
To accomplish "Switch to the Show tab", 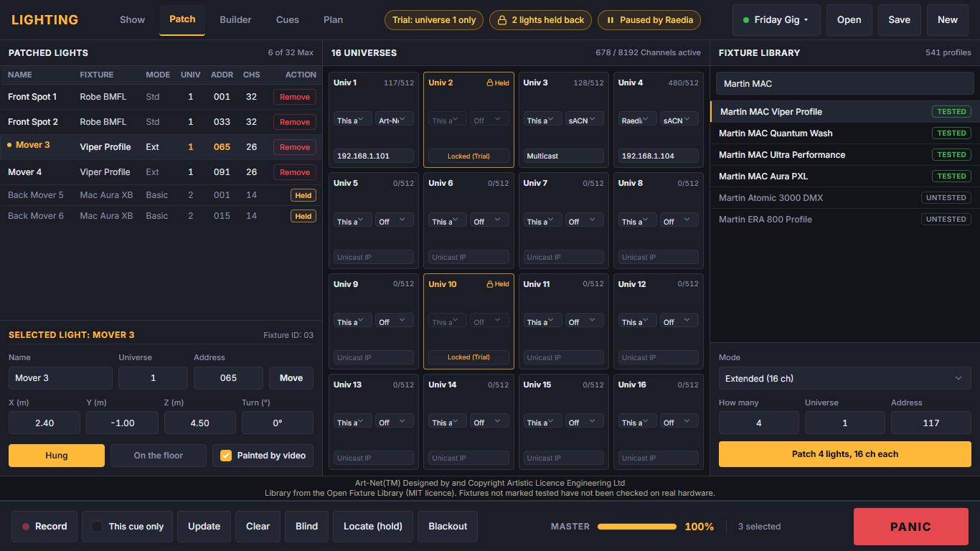I will pos(133,20).
